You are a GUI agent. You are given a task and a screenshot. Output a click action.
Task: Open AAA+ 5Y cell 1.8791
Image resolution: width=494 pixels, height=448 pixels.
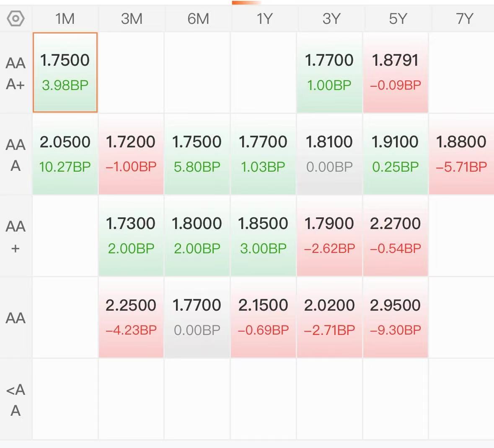coord(396,72)
